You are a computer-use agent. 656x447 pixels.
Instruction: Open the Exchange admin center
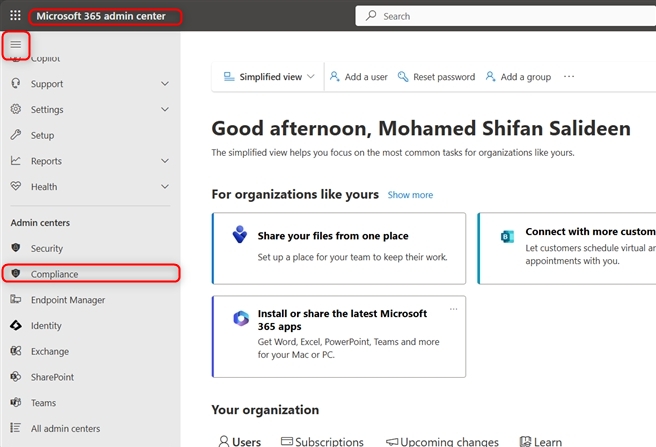[90, 351]
